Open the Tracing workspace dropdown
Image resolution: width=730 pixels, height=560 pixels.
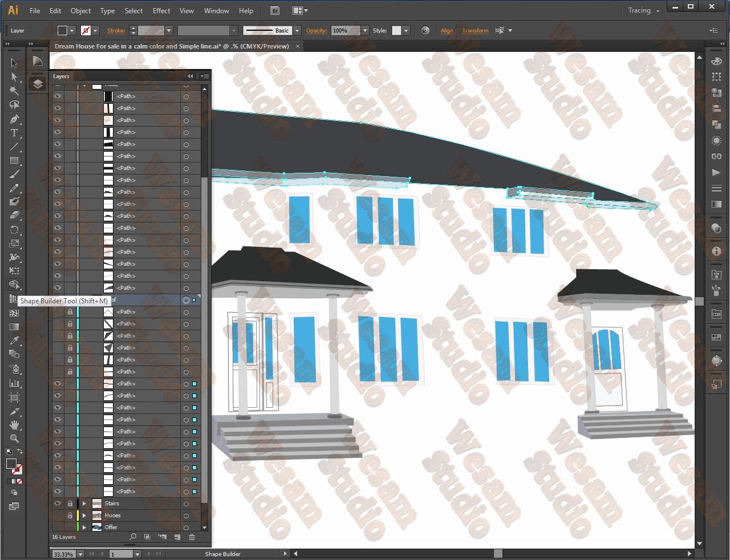click(x=644, y=10)
